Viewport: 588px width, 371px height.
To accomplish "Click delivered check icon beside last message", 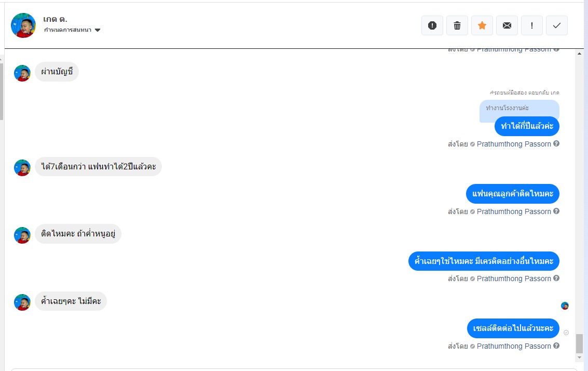I will point(566,333).
